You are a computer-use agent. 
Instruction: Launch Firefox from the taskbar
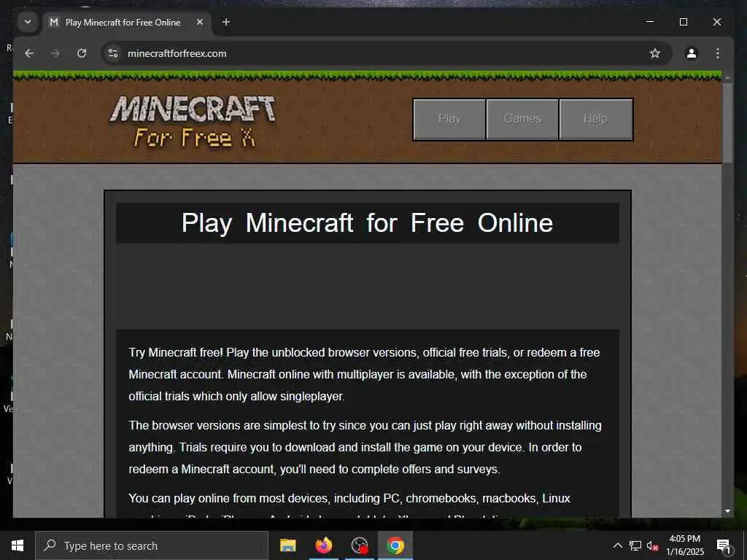click(x=323, y=545)
